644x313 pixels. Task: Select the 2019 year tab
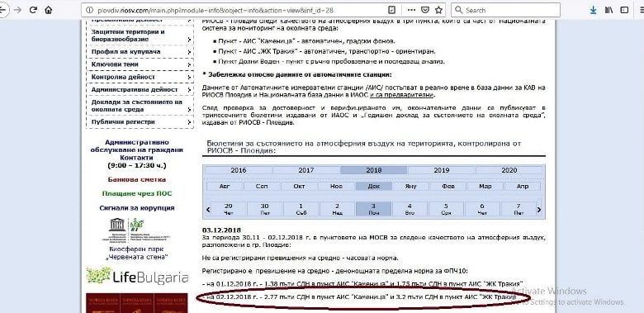441,170
